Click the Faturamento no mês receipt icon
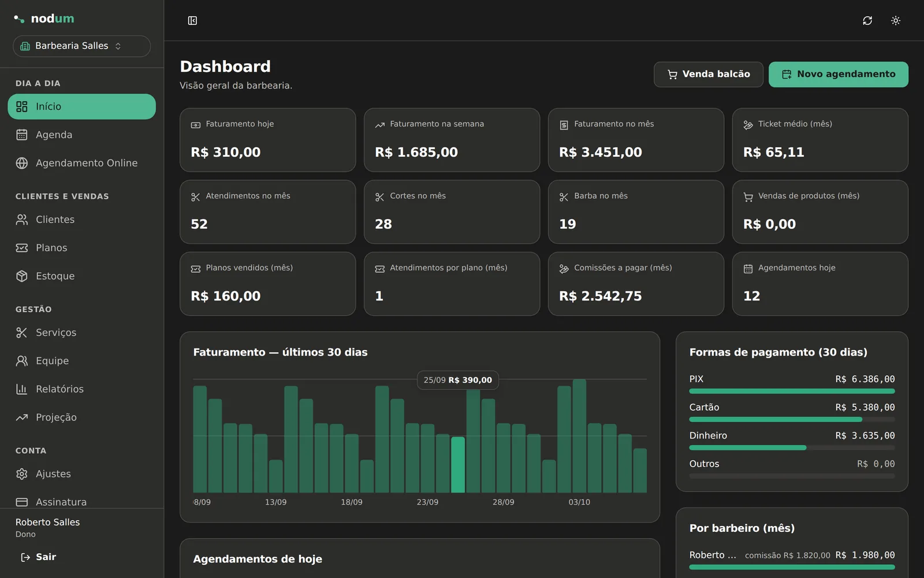 (x=564, y=125)
